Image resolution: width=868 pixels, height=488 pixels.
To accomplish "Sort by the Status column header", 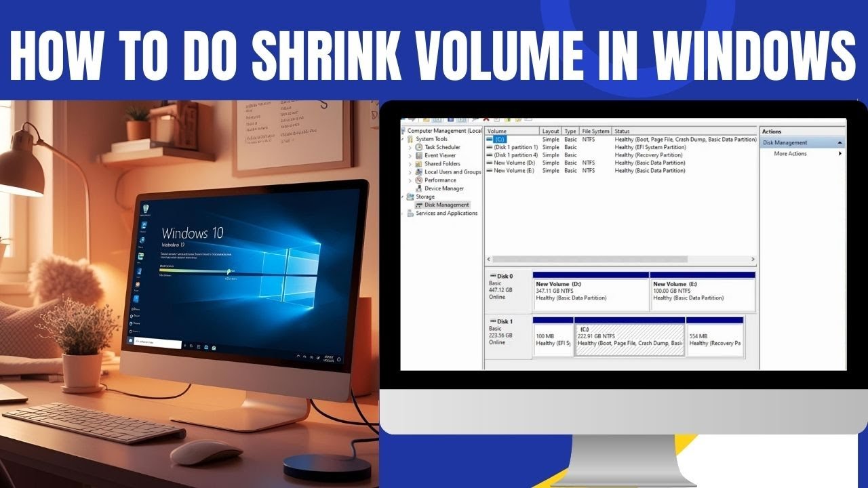I will 685,131.
